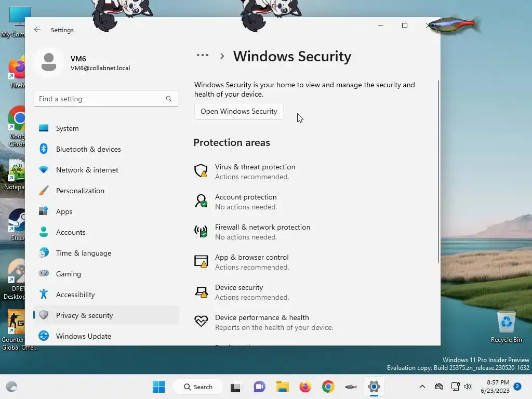Click the Device performance & health heart icon

pos(201,321)
